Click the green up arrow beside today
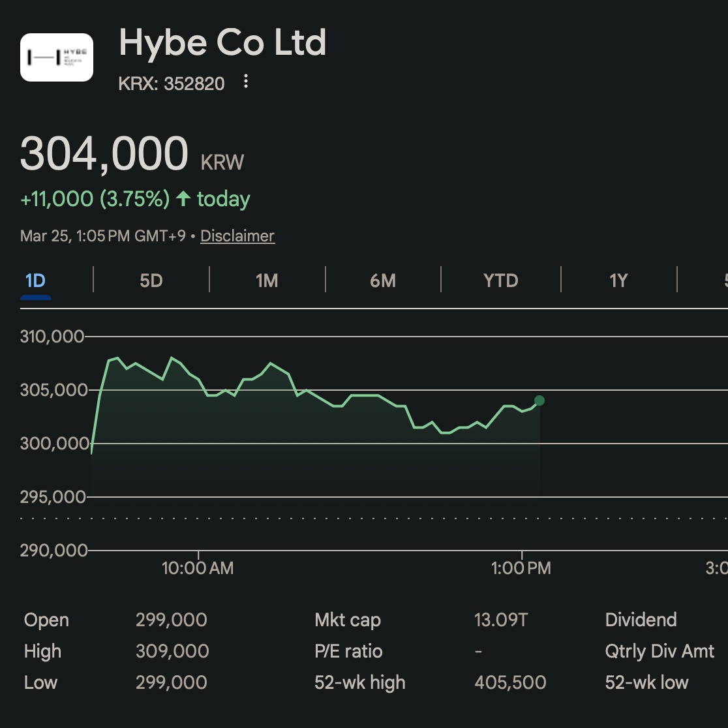 [183, 199]
